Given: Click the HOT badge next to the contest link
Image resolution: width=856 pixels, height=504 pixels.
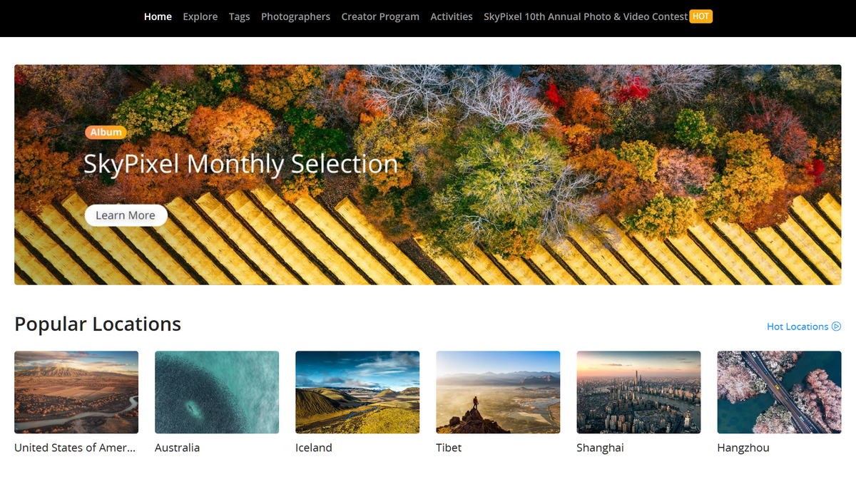Looking at the screenshot, I should click(700, 16).
